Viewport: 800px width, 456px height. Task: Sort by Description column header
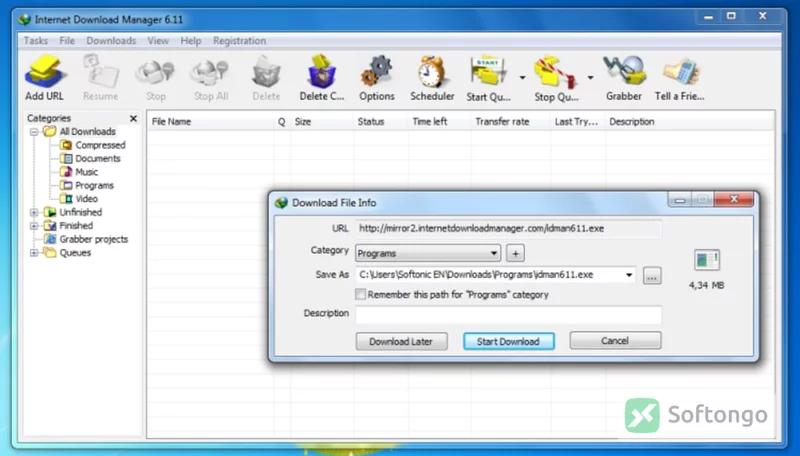coord(689,122)
